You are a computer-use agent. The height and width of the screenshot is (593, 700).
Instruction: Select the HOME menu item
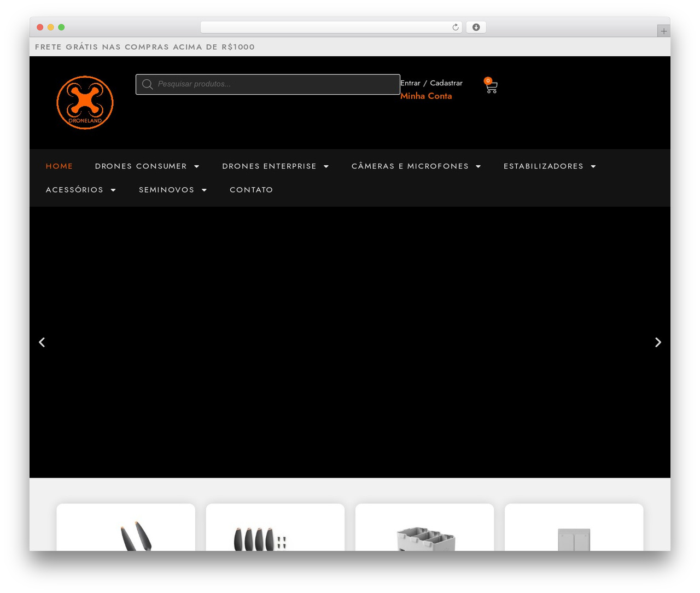coord(59,166)
